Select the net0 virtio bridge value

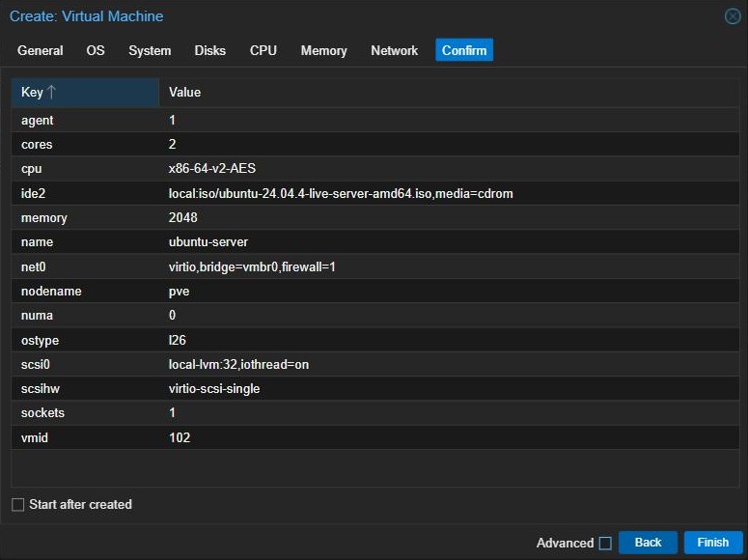pyautogui.click(x=252, y=266)
